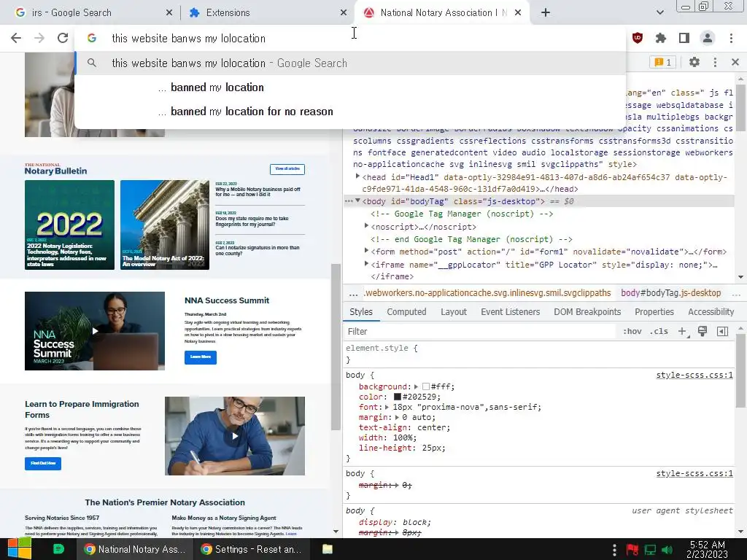
Task: Click the volume speaker tray icon
Action: pos(667,550)
